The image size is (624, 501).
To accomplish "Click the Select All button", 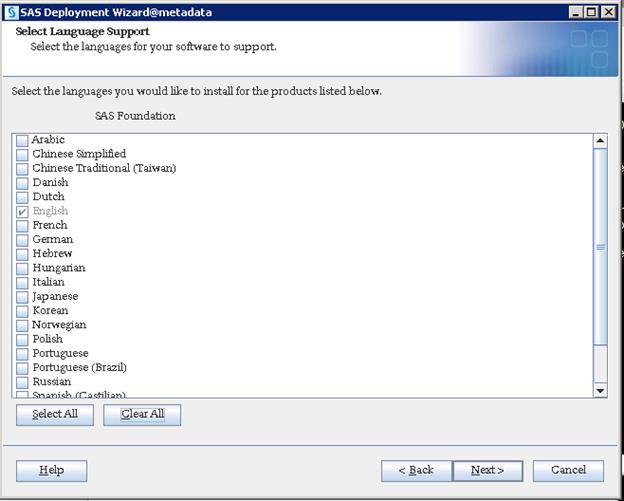I will [55, 415].
